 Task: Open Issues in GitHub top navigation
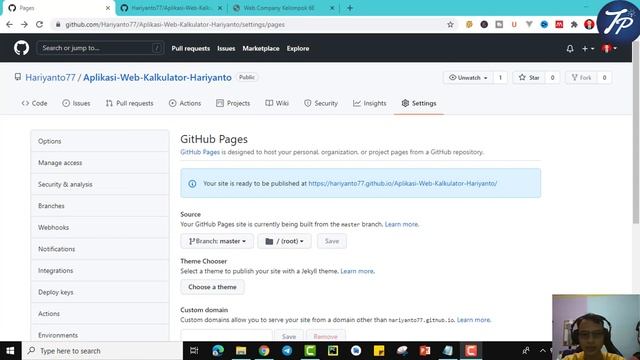(226, 48)
